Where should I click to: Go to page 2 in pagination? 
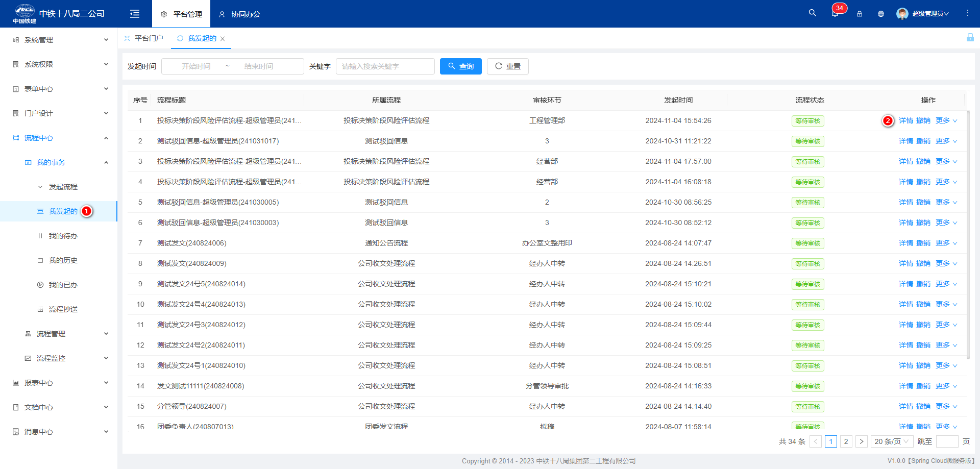coord(846,441)
